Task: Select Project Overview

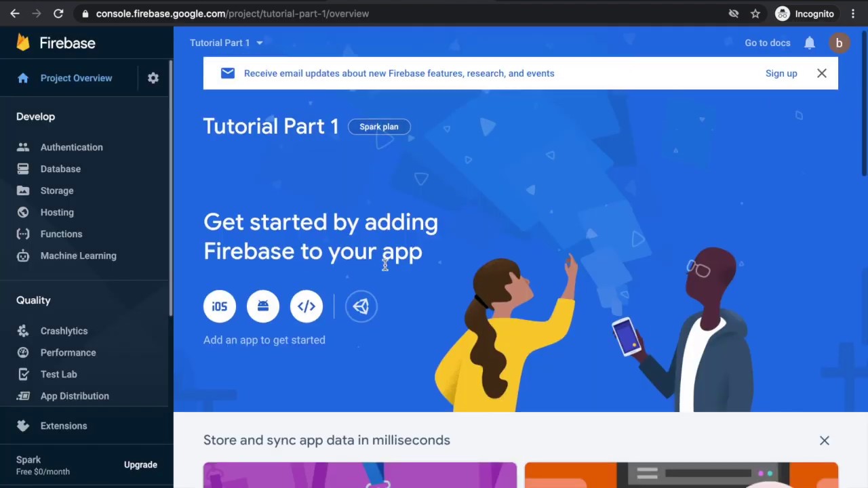Action: [x=76, y=78]
